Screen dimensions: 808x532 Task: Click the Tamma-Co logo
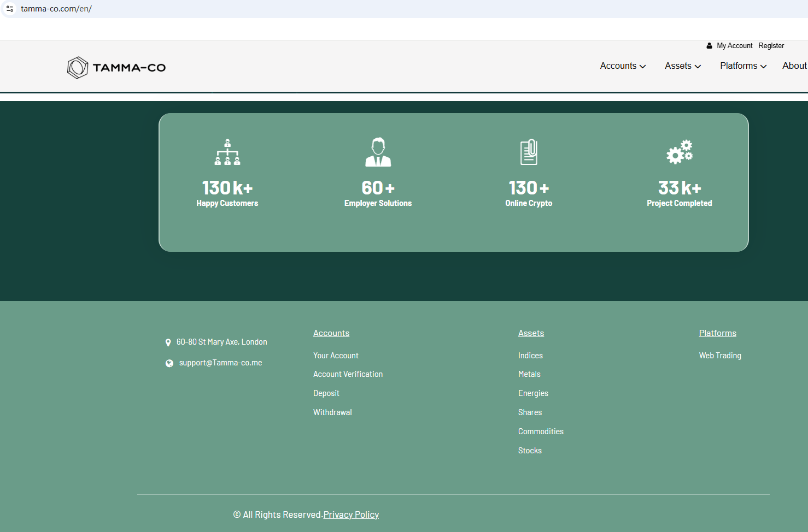click(x=116, y=68)
